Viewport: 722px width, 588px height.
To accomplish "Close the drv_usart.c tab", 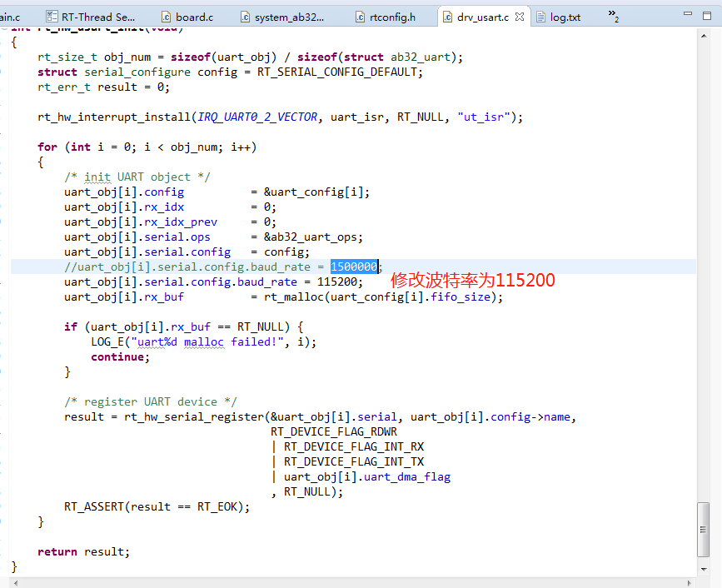I will coord(520,17).
